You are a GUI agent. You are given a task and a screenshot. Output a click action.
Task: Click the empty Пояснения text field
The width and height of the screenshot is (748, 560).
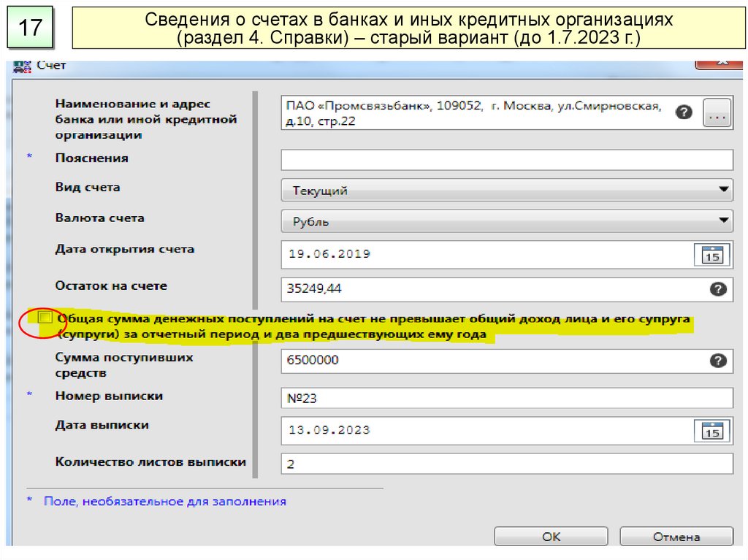506,159
